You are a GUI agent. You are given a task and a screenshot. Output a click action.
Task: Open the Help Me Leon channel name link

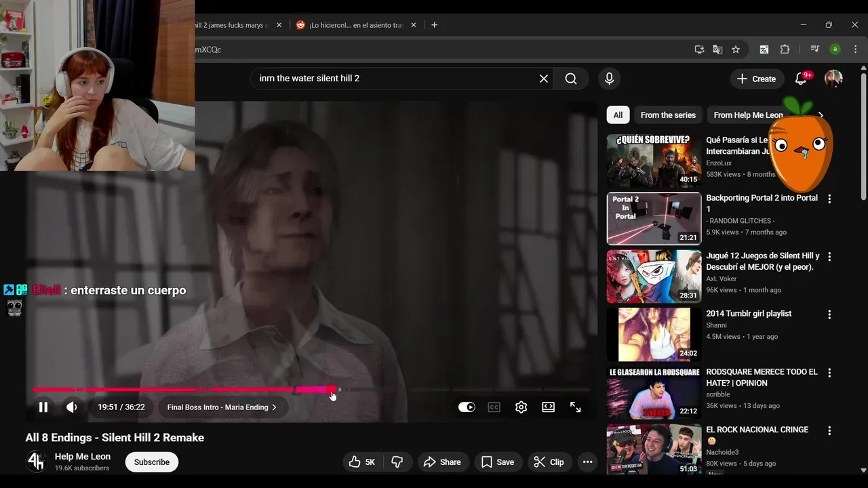click(83, 457)
